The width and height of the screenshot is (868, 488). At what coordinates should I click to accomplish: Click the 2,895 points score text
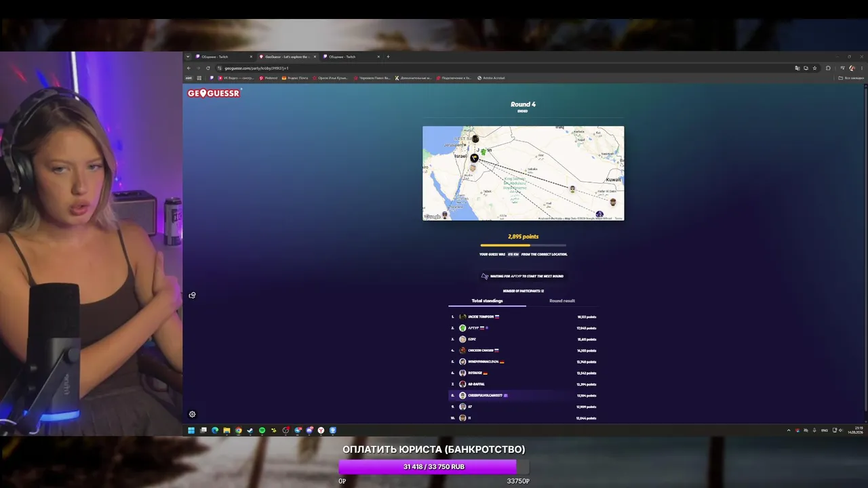(524, 237)
